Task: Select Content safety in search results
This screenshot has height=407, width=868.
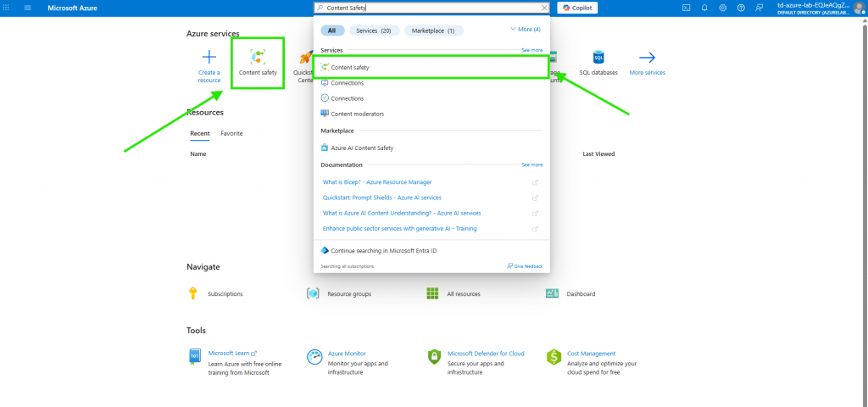Action: point(350,67)
